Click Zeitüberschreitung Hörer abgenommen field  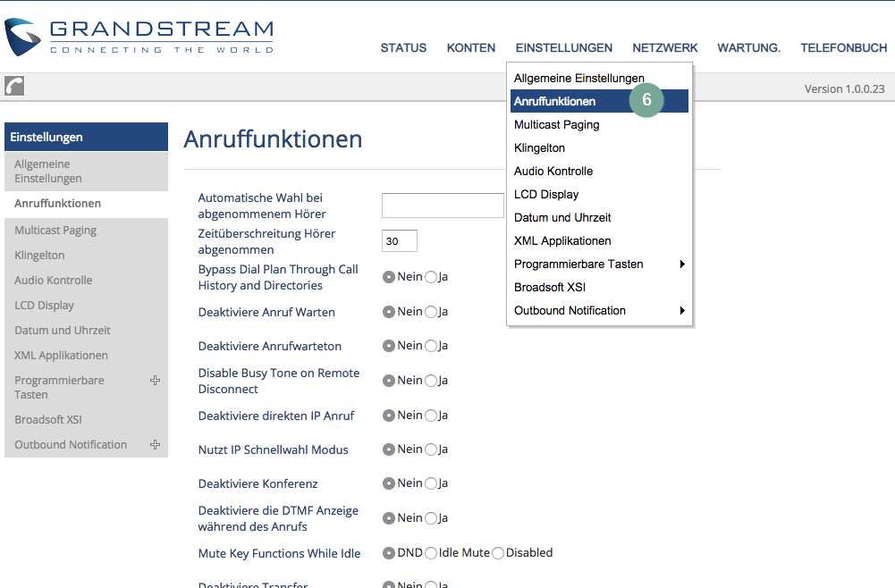400,240
